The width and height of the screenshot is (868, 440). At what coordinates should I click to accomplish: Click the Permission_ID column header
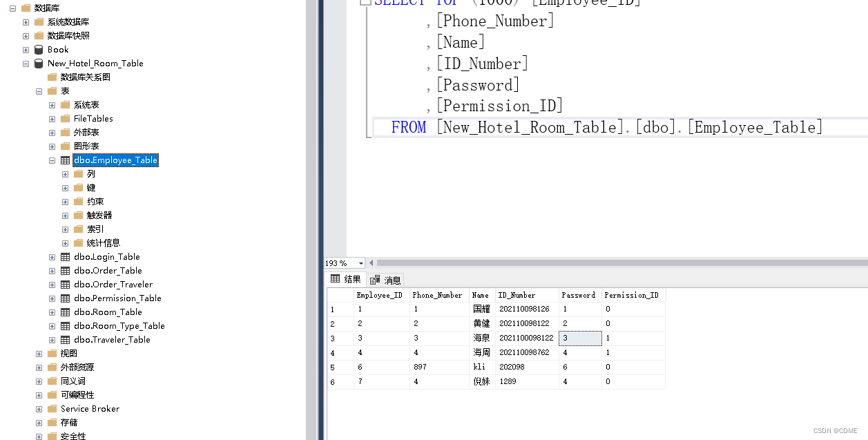point(633,295)
